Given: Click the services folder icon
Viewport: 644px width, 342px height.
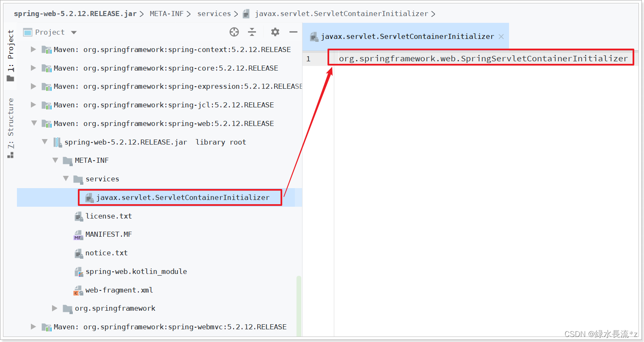Looking at the screenshot, I should [x=78, y=179].
